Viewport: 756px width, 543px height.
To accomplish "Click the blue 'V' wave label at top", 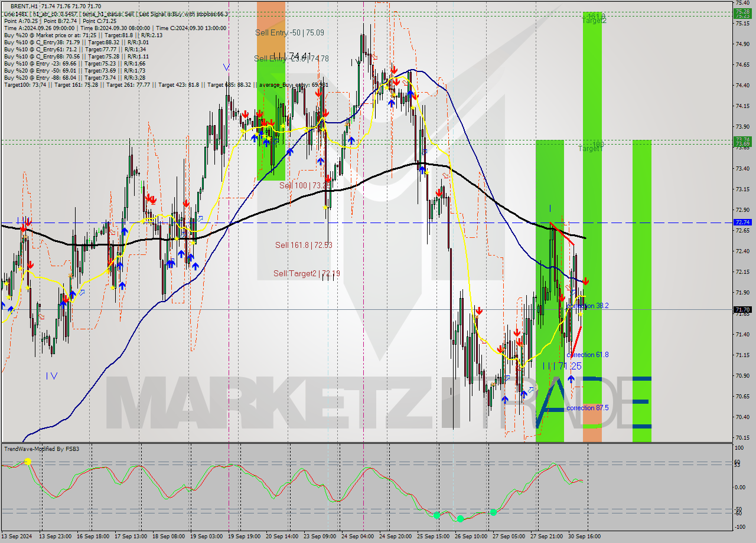I will [x=226, y=67].
